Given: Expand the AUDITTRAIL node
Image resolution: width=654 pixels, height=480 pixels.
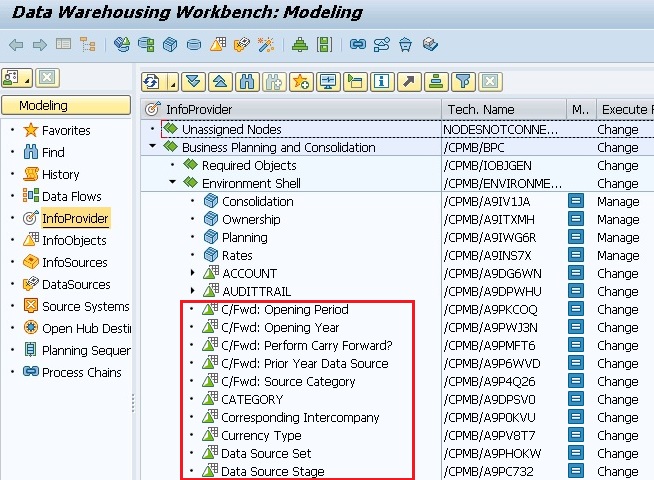Looking at the screenshot, I should [192, 291].
